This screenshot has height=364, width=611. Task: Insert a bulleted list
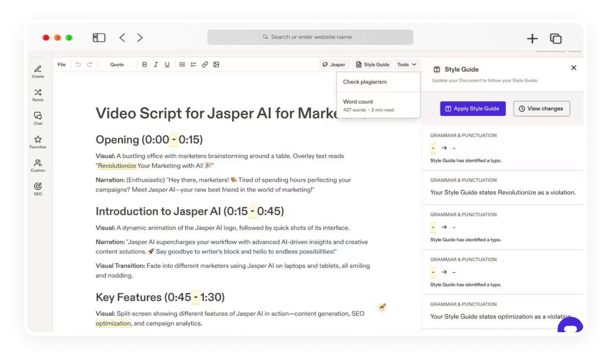pos(182,64)
